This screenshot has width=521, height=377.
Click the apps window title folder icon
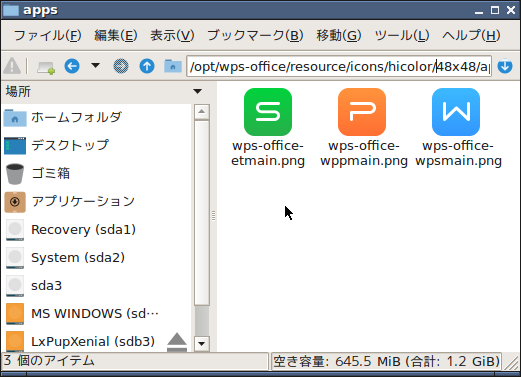(x=10, y=10)
